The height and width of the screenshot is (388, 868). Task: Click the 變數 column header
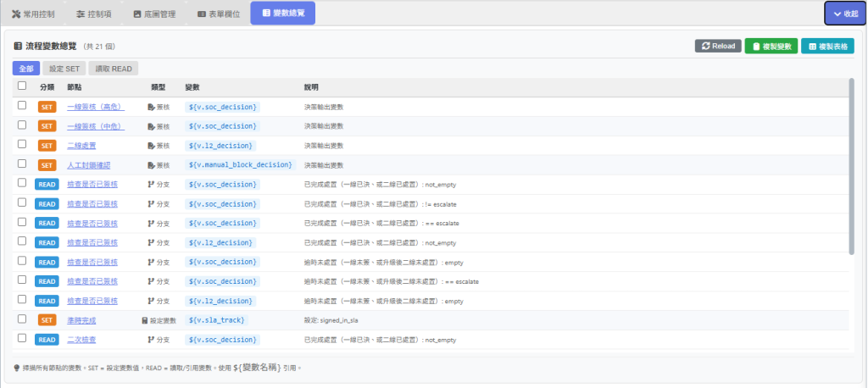pos(192,87)
